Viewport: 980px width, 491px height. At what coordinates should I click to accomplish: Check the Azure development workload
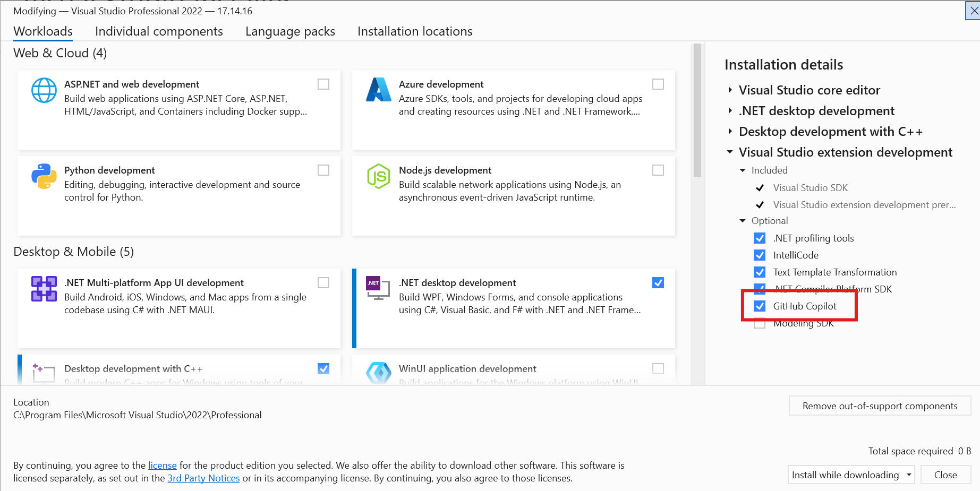pyautogui.click(x=658, y=84)
